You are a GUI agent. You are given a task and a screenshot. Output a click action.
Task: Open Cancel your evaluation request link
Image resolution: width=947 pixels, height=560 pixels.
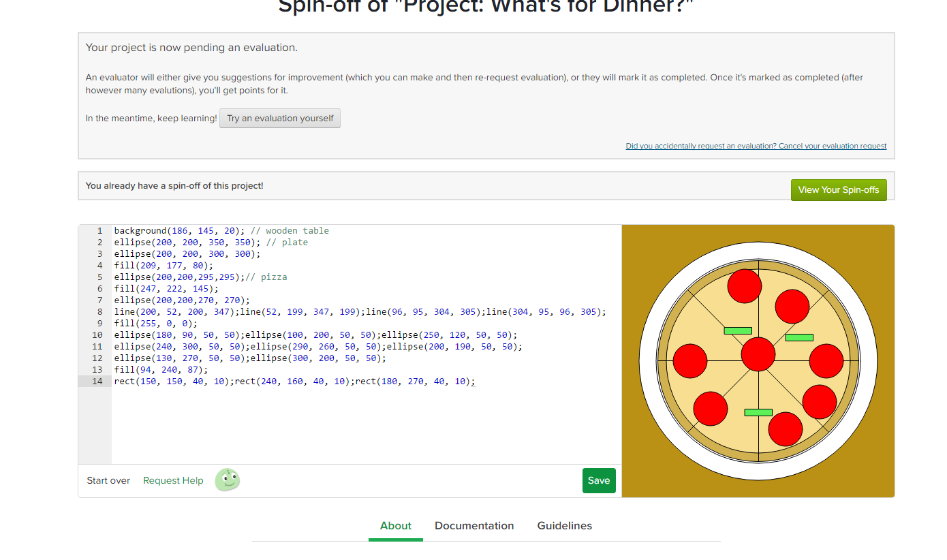(x=756, y=145)
